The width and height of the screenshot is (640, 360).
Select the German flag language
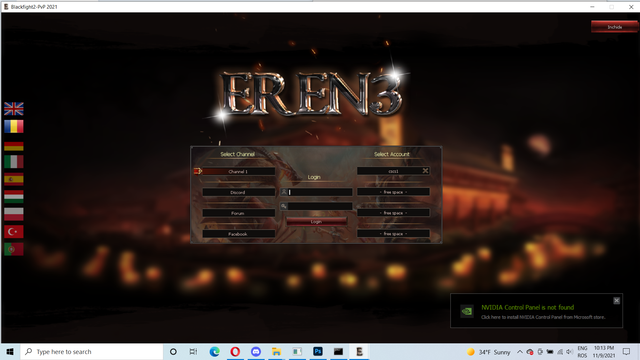(14, 146)
